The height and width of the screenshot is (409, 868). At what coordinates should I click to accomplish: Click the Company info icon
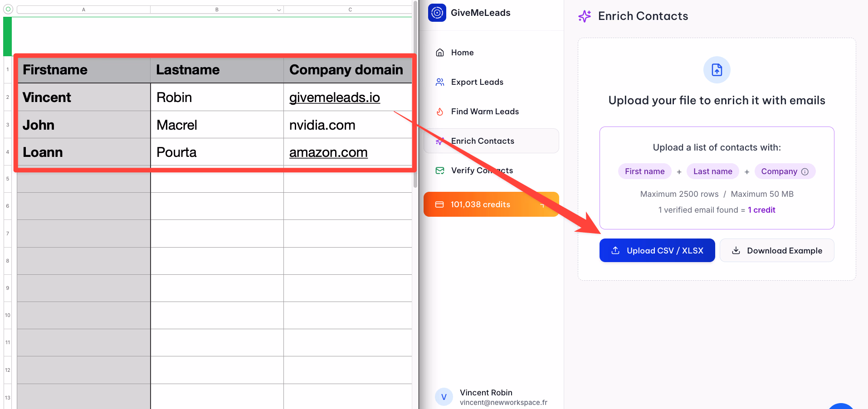(x=805, y=171)
